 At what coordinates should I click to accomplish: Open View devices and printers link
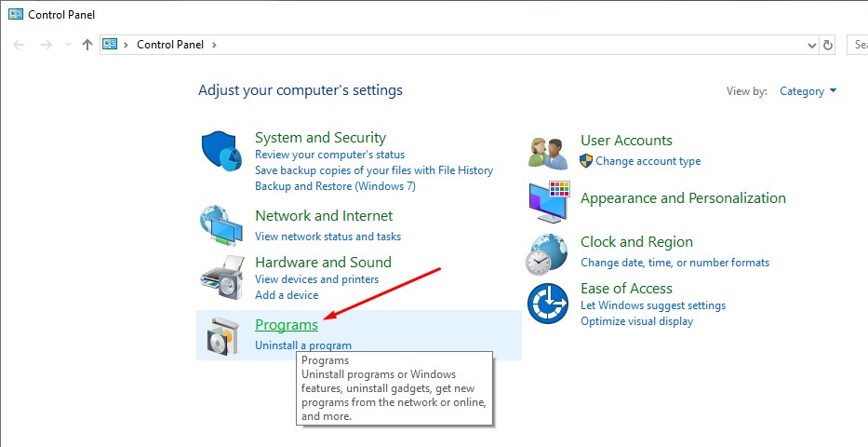(x=316, y=279)
